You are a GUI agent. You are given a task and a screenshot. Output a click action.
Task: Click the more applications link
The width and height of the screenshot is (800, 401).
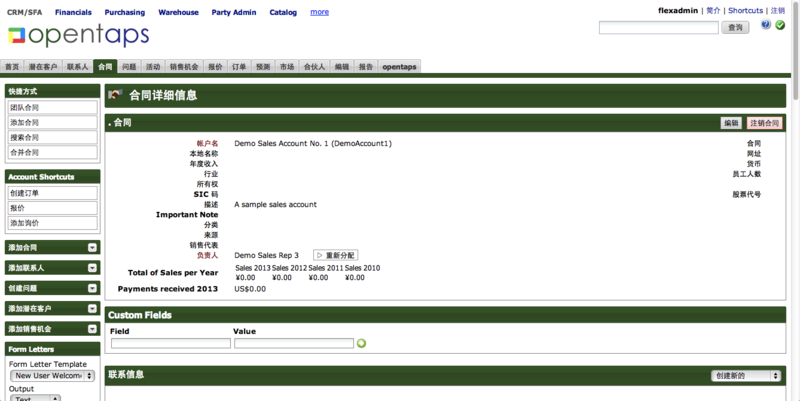[319, 12]
